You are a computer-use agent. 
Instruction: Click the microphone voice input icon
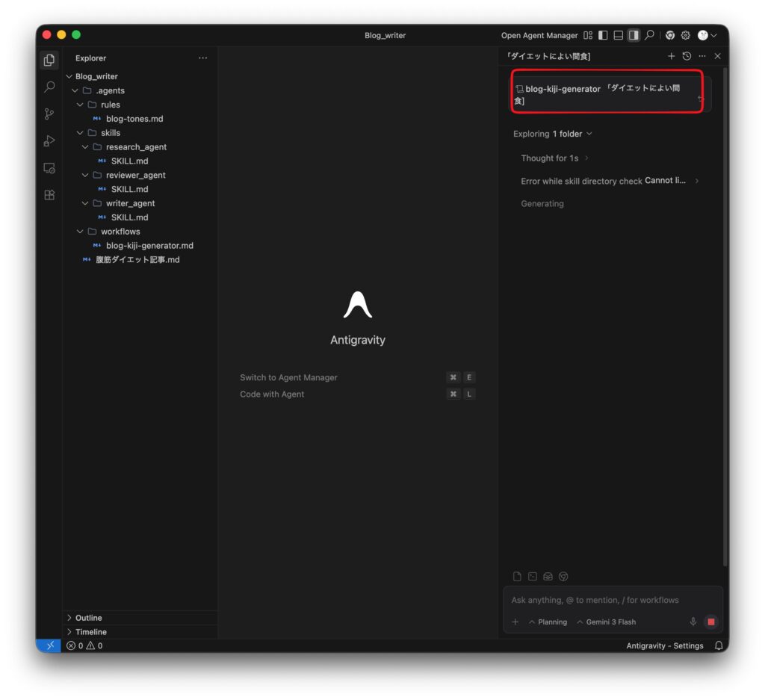(693, 622)
